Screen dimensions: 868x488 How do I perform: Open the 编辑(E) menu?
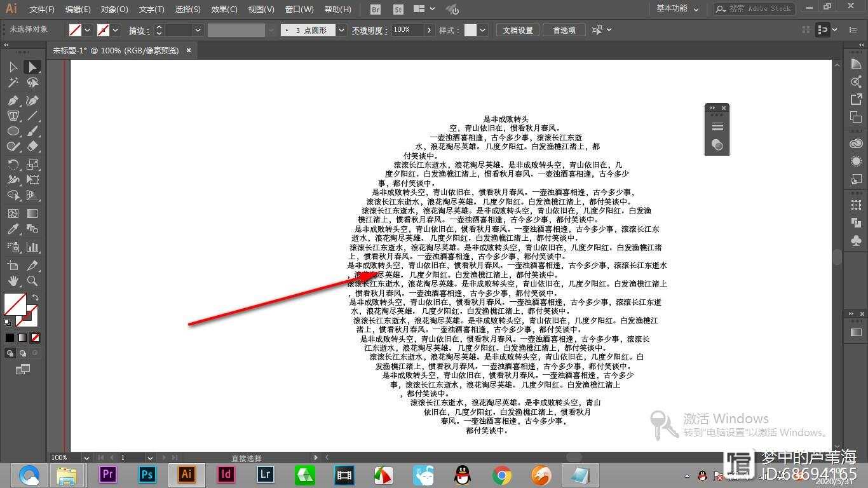(x=78, y=10)
